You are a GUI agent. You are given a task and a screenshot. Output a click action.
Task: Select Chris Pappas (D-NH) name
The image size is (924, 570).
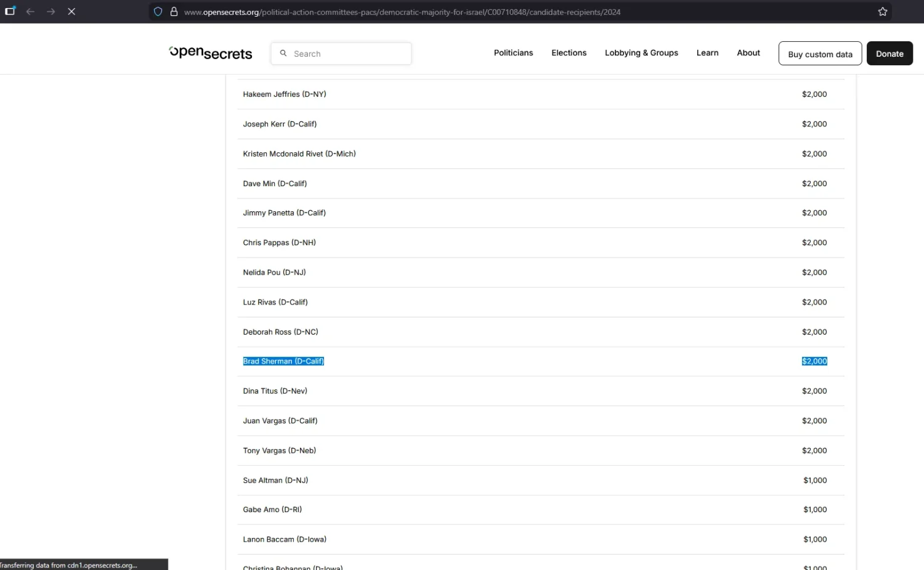(x=279, y=243)
